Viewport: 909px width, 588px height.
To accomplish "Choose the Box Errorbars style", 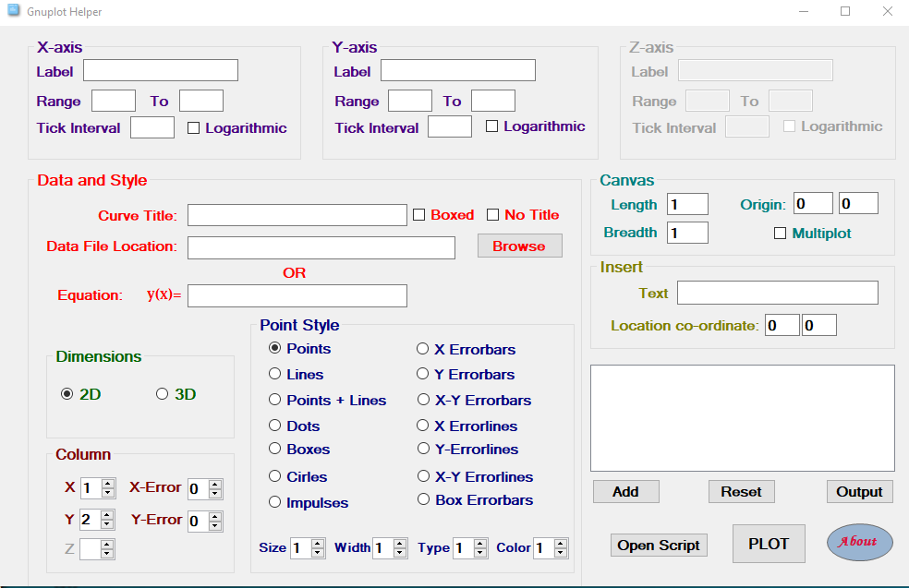I will coord(423,499).
